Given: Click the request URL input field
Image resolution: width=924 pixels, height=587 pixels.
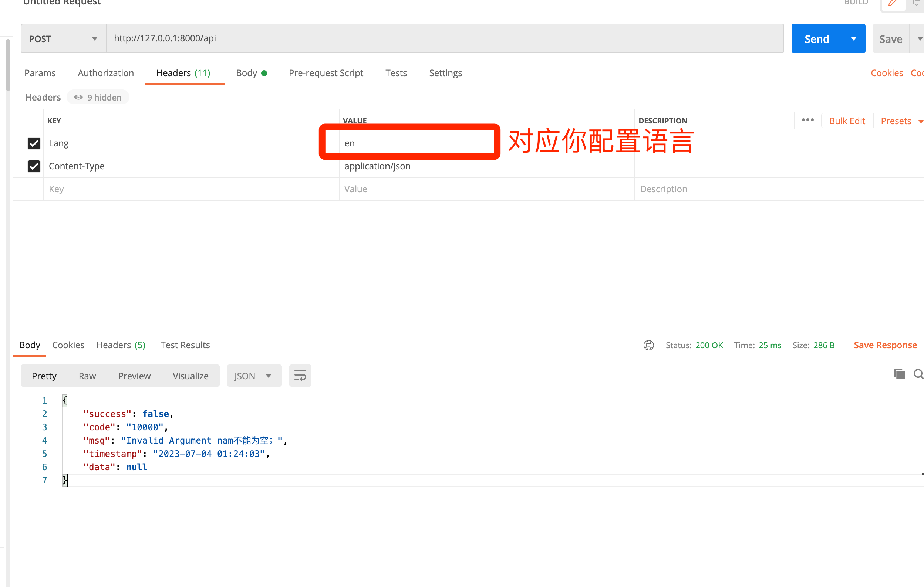Looking at the screenshot, I should (444, 38).
